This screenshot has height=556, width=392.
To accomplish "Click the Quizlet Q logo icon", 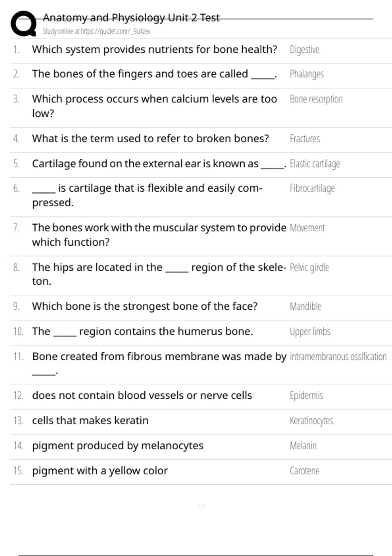I will point(24,23).
